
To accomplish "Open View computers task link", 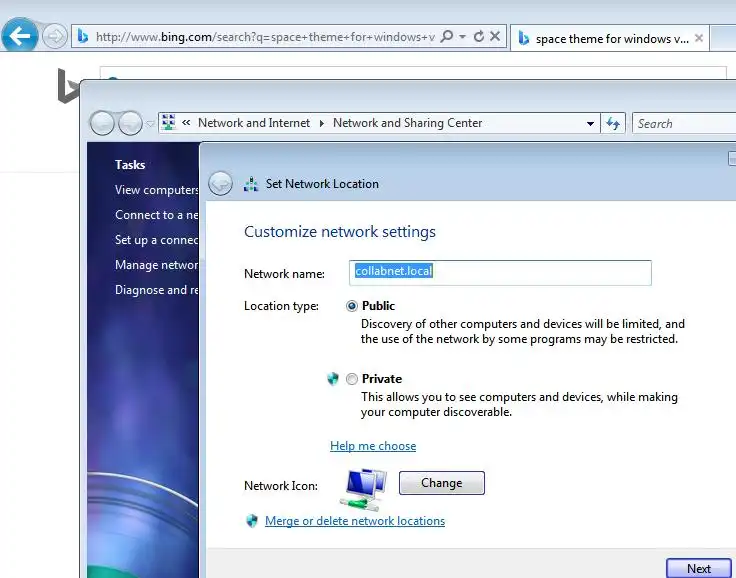I will (157, 190).
